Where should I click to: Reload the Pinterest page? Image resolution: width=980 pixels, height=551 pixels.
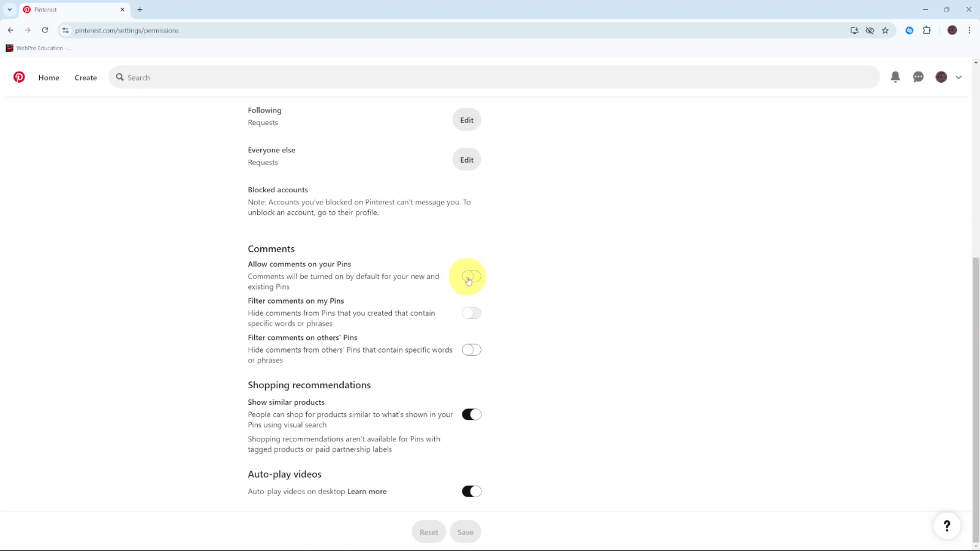45,30
